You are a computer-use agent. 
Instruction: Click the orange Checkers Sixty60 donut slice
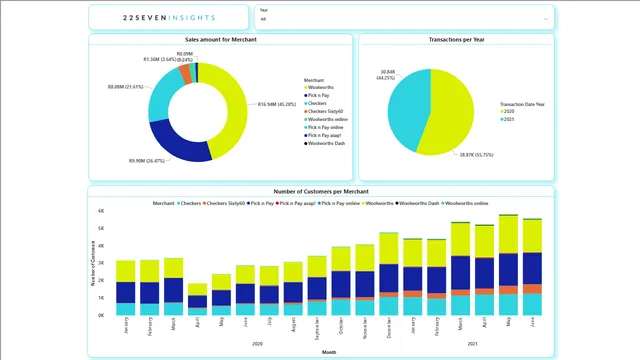pyautogui.click(x=185, y=74)
